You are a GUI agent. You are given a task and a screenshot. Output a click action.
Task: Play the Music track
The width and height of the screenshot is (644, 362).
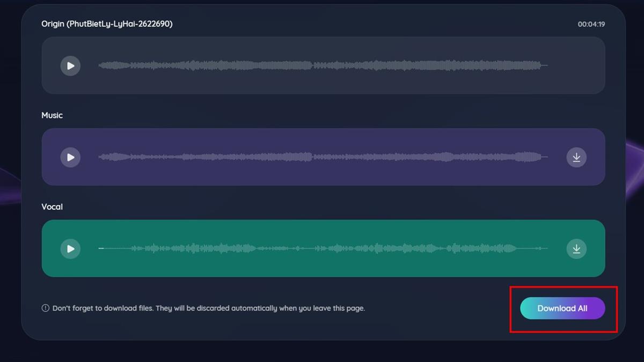coord(70,157)
